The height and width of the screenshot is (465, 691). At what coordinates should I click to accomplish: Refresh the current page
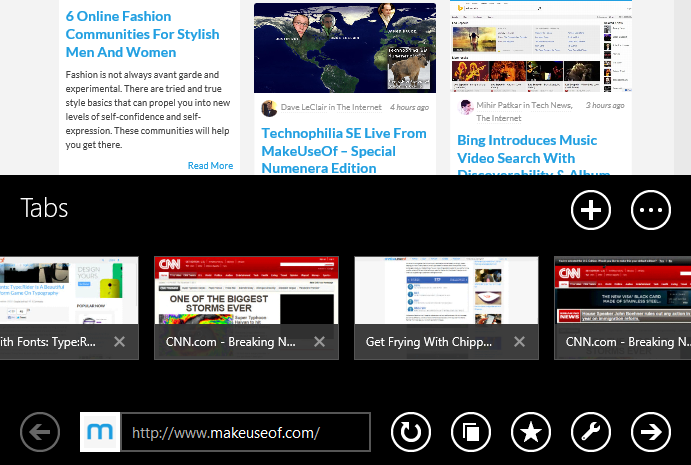pyautogui.click(x=410, y=432)
